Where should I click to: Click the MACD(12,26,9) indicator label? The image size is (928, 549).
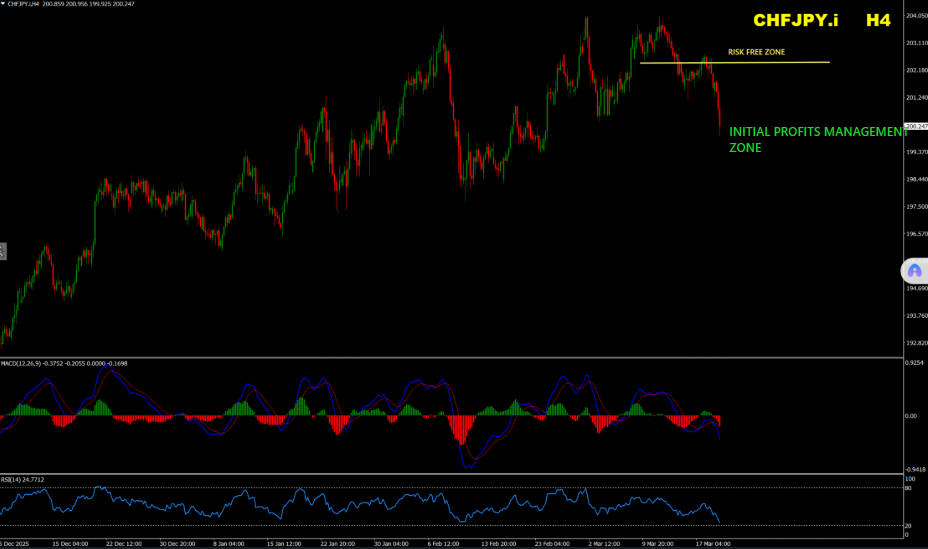[28, 363]
